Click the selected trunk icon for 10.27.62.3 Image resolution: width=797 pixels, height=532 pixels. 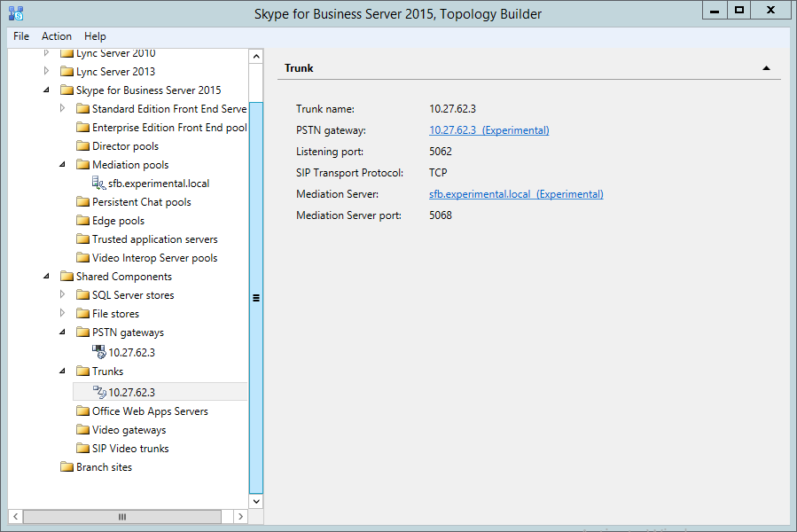coord(99,392)
